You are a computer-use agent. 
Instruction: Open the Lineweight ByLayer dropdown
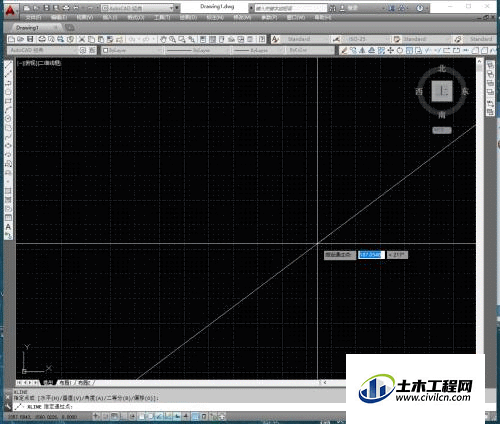(259, 50)
